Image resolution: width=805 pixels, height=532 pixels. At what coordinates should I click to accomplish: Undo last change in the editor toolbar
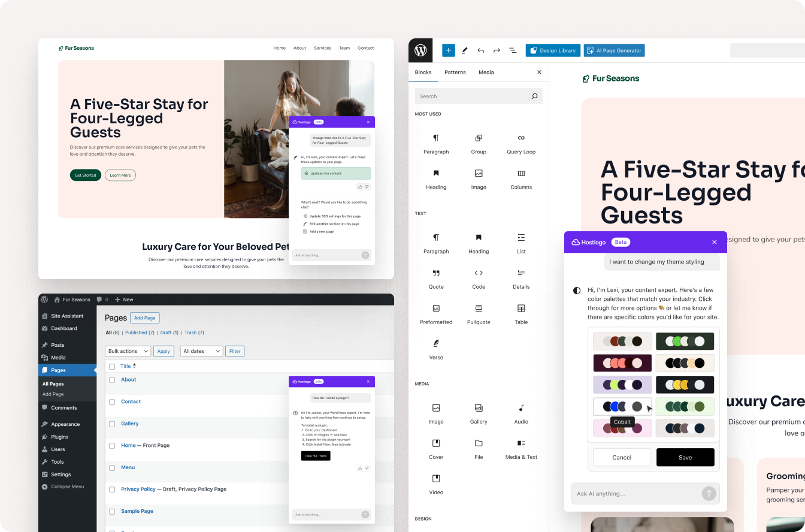click(x=480, y=50)
